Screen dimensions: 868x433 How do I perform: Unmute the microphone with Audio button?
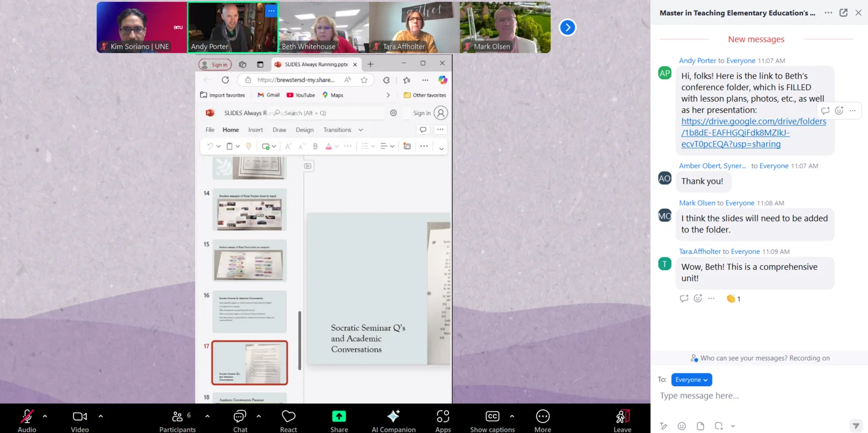(27, 417)
